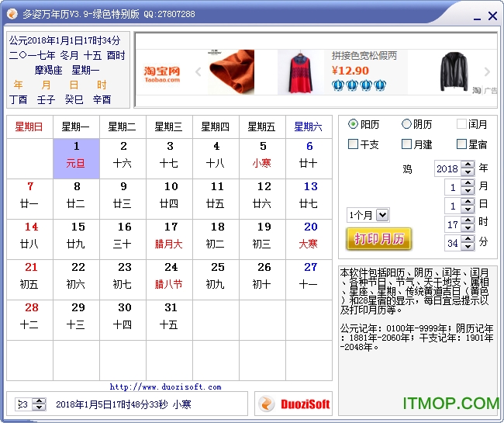504x423 pixels.
Task: Select January 22 初六 date cell
Action: point(76,279)
